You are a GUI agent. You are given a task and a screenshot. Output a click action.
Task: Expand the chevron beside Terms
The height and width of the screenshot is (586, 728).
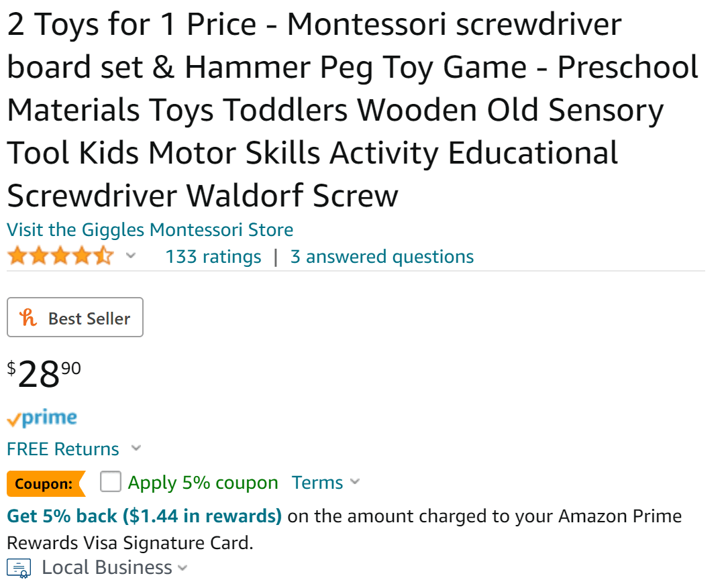tap(355, 482)
